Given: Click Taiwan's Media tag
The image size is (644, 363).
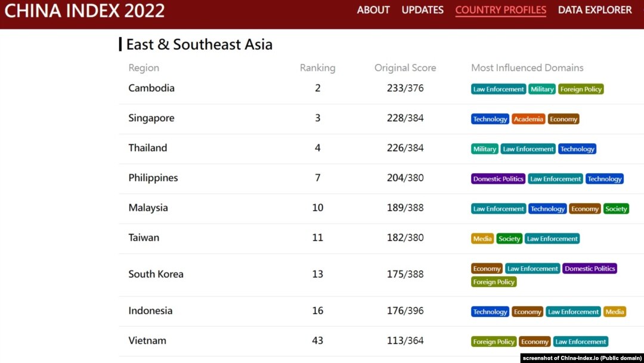Looking at the screenshot, I should tap(482, 239).
